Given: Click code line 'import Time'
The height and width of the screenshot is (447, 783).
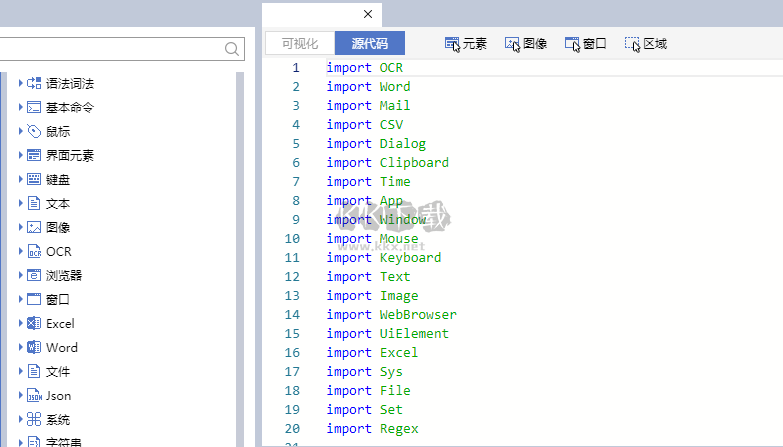Looking at the screenshot, I should 369,181.
